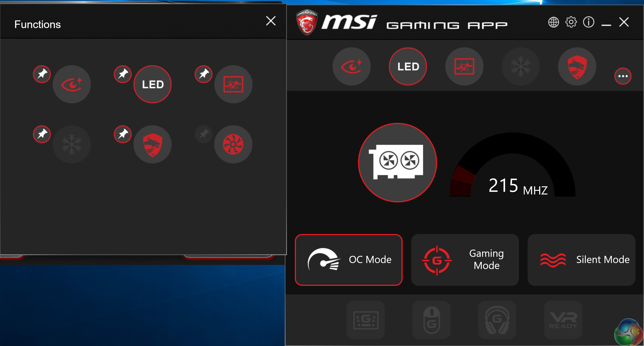This screenshot has width=644, height=346.
Task: Unpin the snowflake function
Action: click(42, 134)
